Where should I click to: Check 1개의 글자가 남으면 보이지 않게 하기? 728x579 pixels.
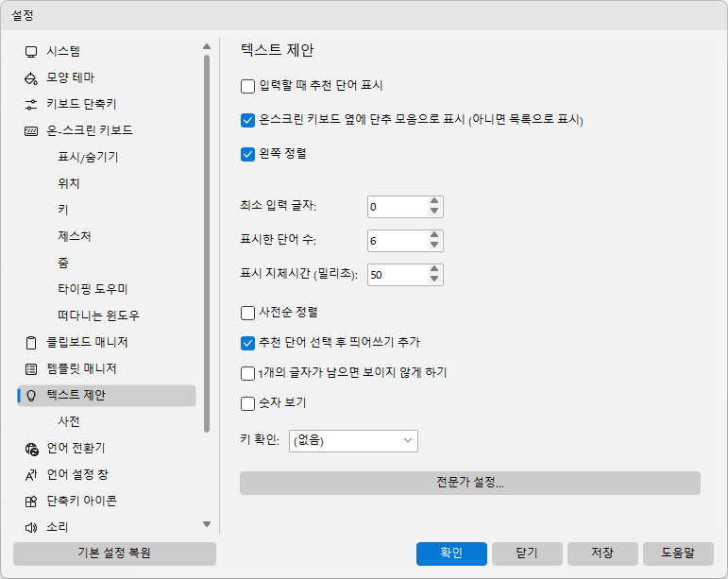pos(248,373)
